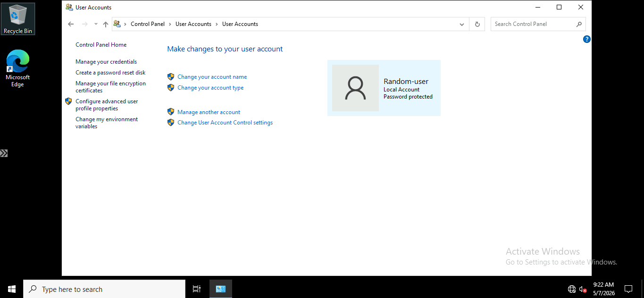Click User Accounts title bar icon
This screenshot has height=298, width=644.
pyautogui.click(x=69, y=8)
